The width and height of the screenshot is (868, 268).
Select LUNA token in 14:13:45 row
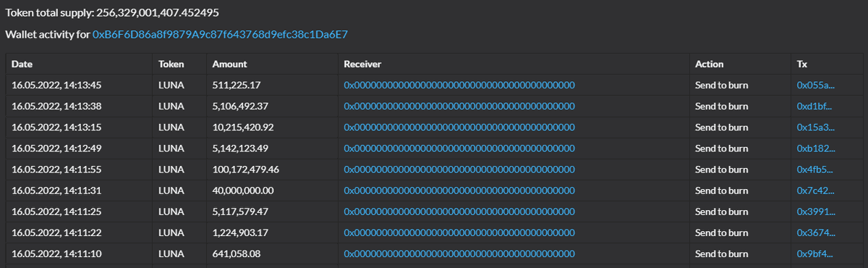[x=171, y=85]
